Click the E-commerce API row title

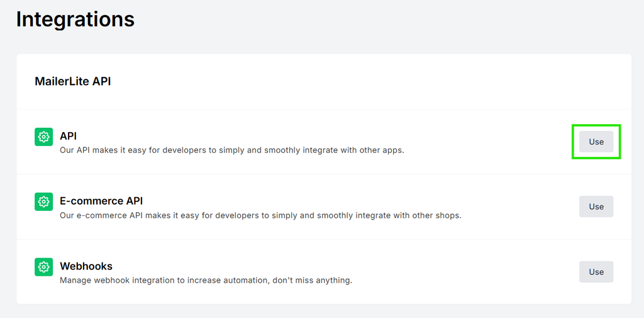point(101,201)
